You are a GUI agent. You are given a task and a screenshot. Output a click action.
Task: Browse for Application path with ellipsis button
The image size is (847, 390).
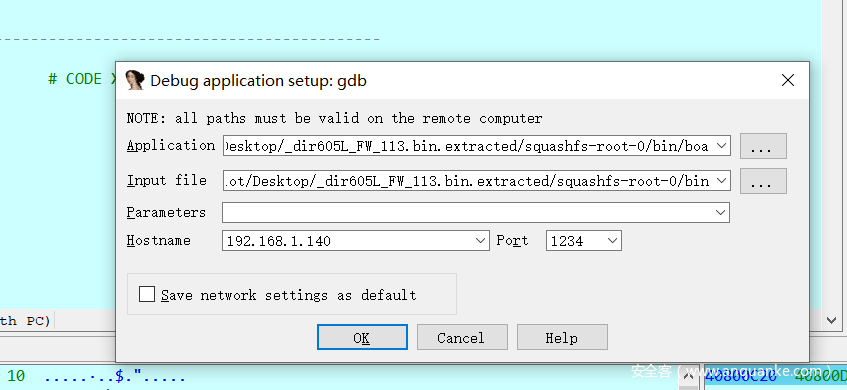[763, 146]
